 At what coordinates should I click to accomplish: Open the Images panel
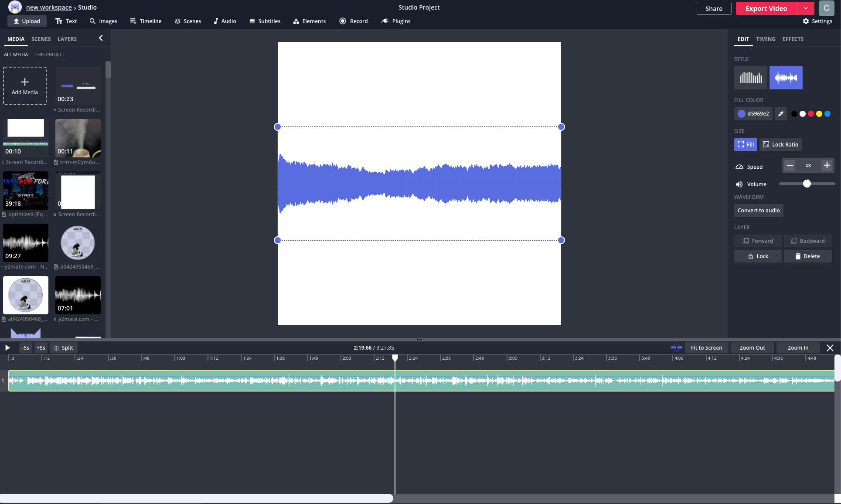(103, 21)
